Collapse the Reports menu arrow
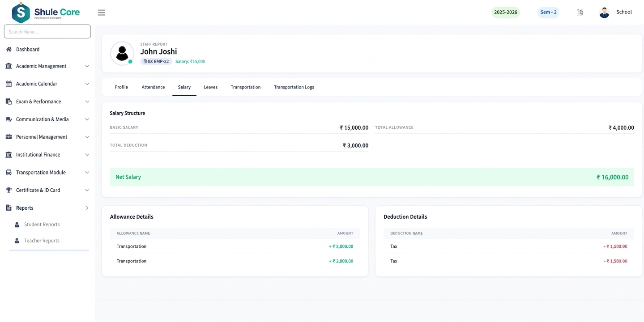 [87, 208]
